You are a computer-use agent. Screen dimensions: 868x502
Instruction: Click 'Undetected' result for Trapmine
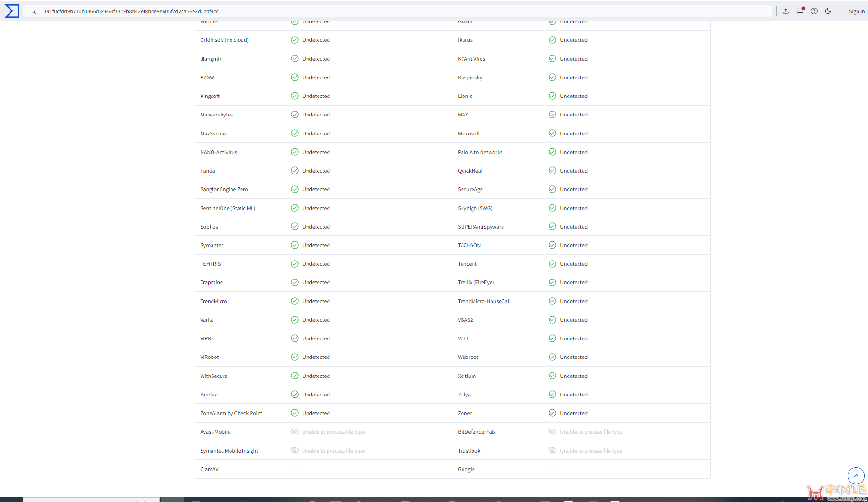tap(316, 282)
